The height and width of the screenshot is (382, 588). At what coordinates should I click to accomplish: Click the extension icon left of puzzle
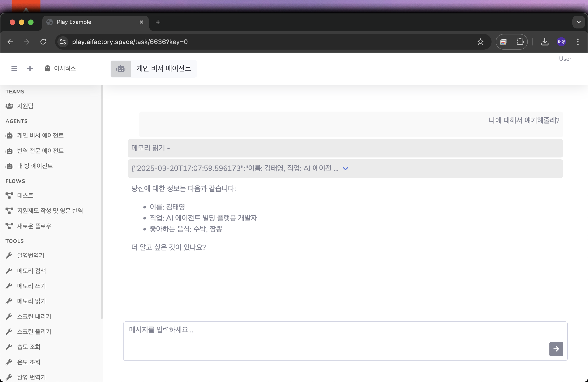click(503, 42)
